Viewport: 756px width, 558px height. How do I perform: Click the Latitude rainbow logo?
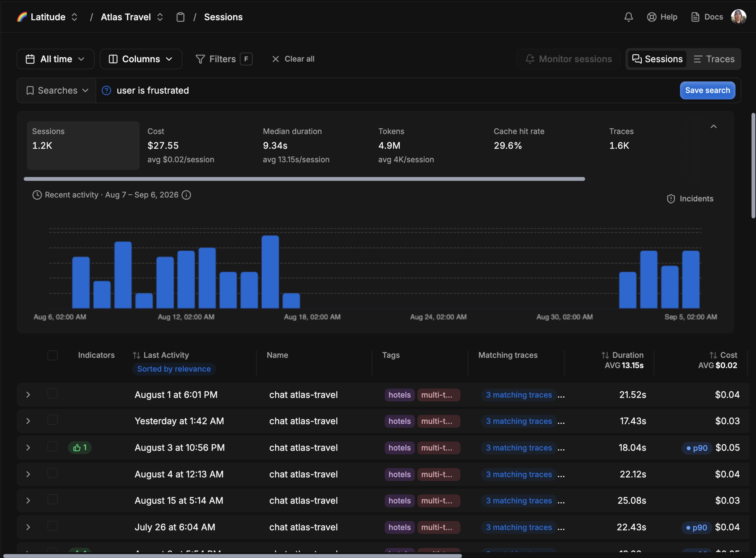[x=22, y=17]
